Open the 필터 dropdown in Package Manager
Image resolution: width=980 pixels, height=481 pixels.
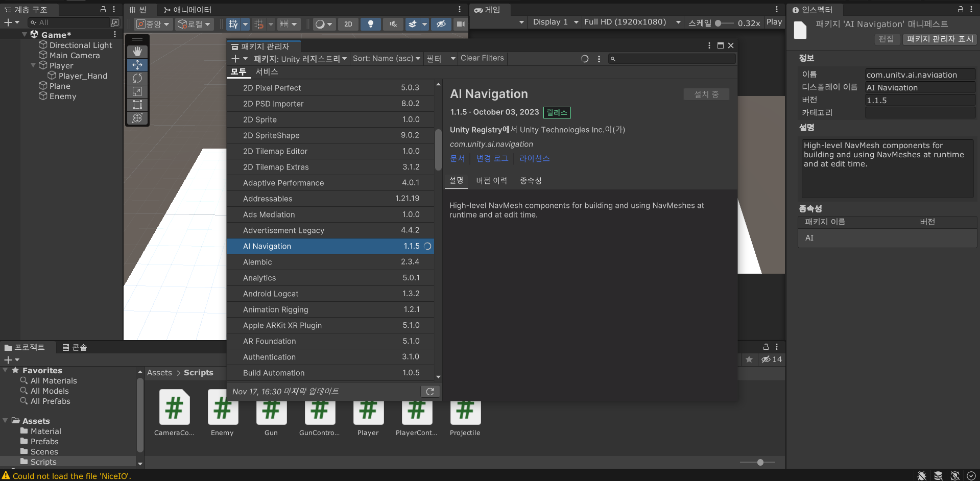[x=441, y=59]
